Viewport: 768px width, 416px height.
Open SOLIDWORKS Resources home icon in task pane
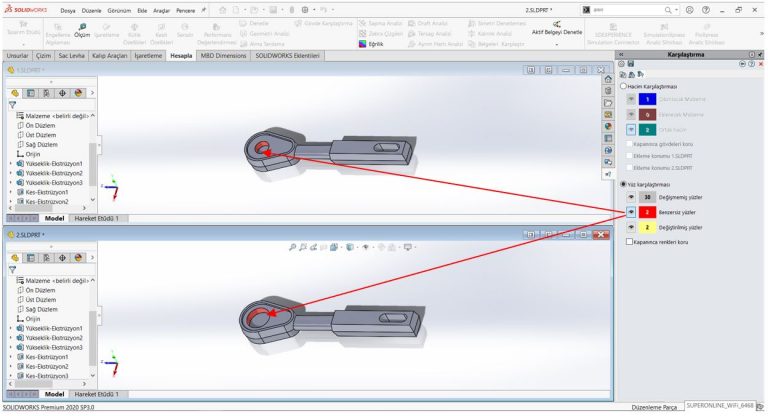click(608, 79)
